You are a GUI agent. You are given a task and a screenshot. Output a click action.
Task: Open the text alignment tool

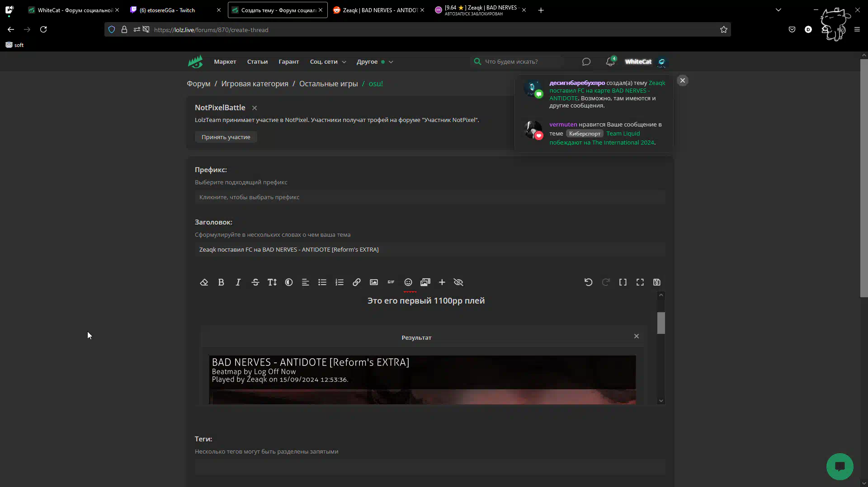coord(306,282)
